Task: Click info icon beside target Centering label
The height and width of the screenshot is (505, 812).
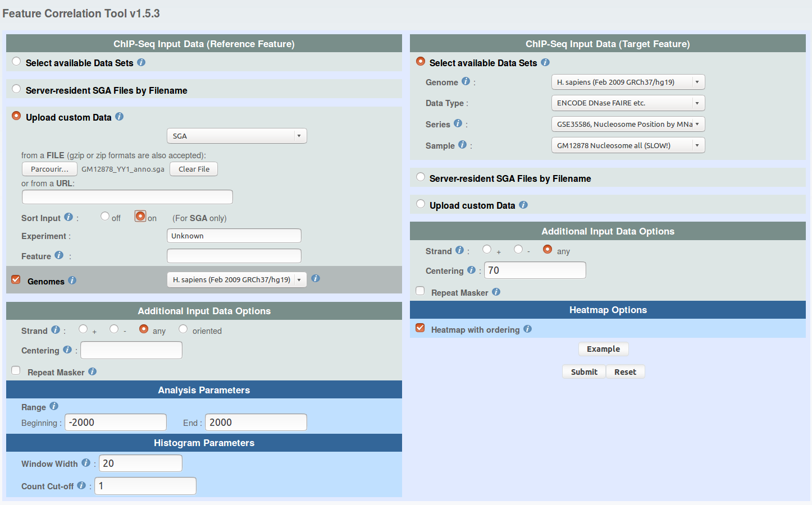Action: [471, 270]
